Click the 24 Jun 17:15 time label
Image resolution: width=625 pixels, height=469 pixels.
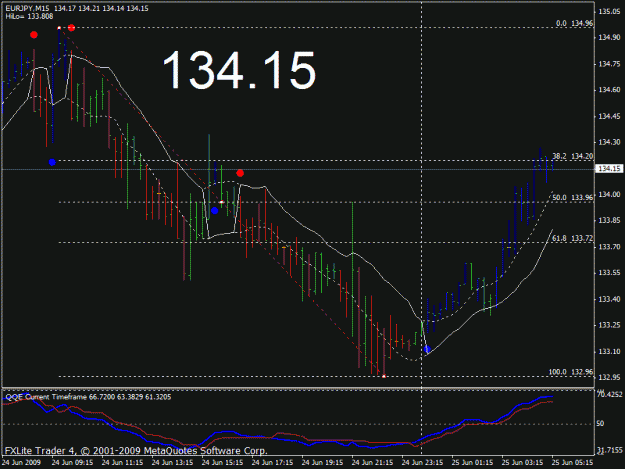click(273, 463)
